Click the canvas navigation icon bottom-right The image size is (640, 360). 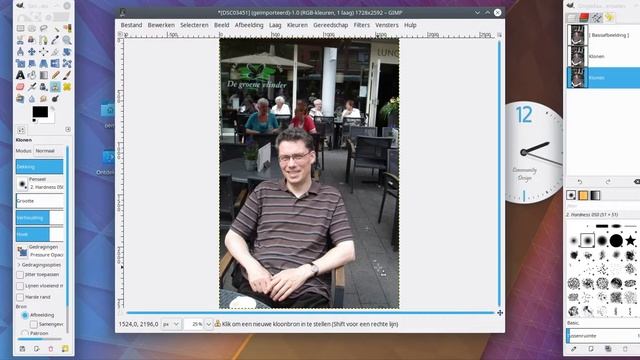(x=500, y=313)
